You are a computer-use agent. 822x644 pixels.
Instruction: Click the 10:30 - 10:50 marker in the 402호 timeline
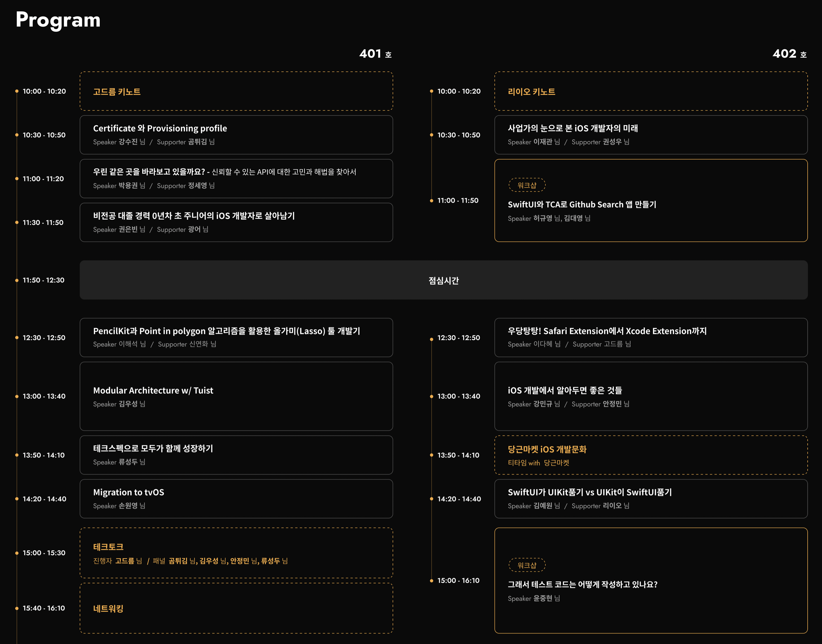pos(458,135)
